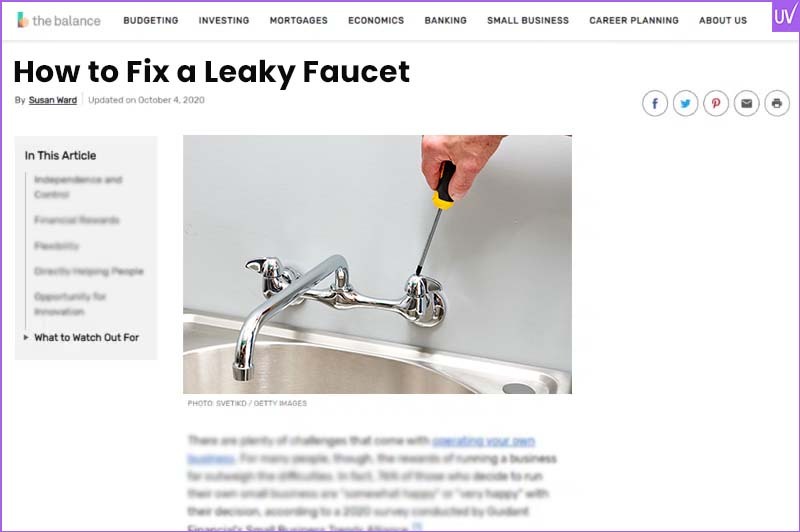Viewport: 800px width, 532px height.
Task: Share the article on Twitter
Action: tap(685, 104)
